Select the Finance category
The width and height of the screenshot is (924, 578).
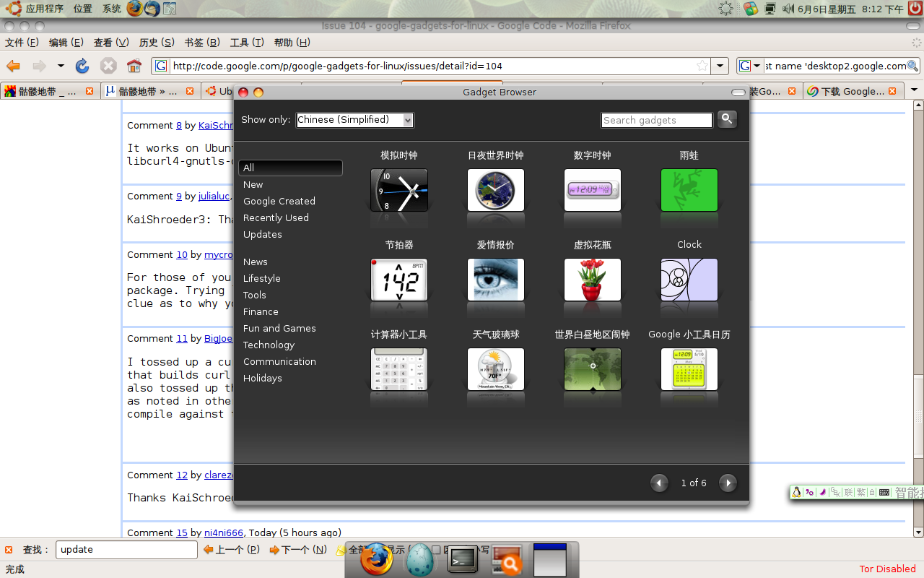tap(261, 311)
